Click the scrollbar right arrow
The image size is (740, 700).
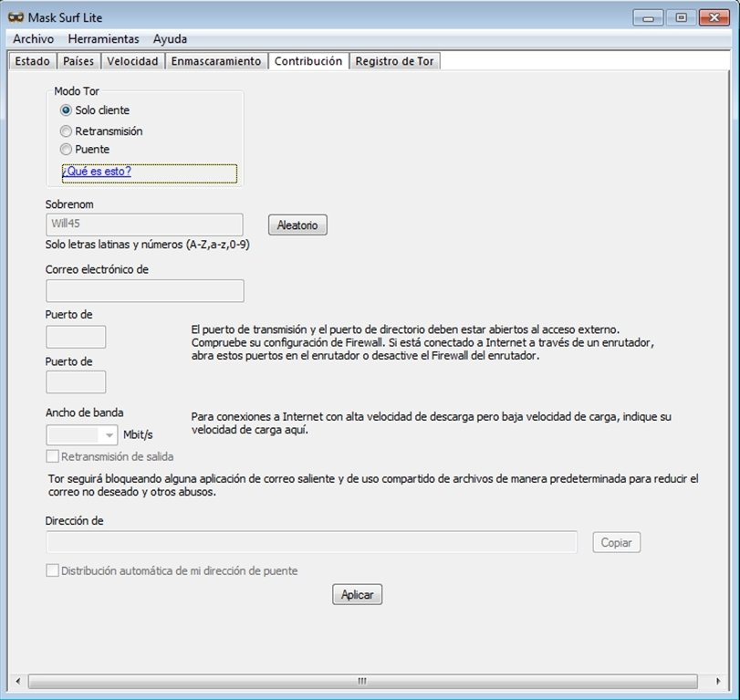click(x=718, y=681)
